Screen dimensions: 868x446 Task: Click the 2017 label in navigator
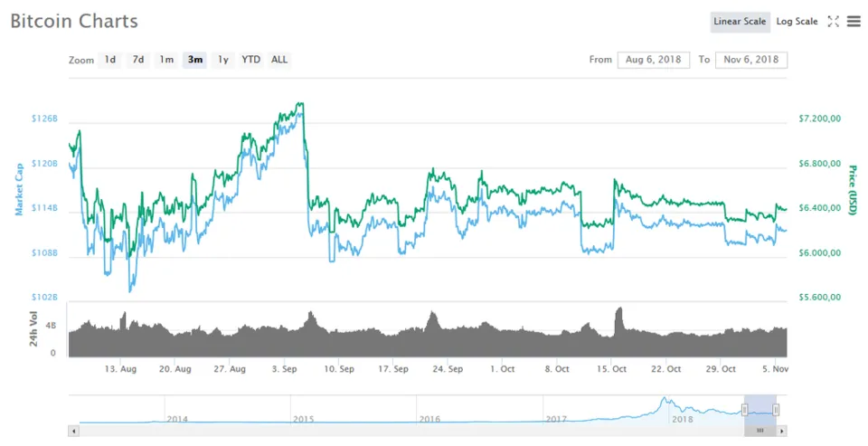(556, 420)
